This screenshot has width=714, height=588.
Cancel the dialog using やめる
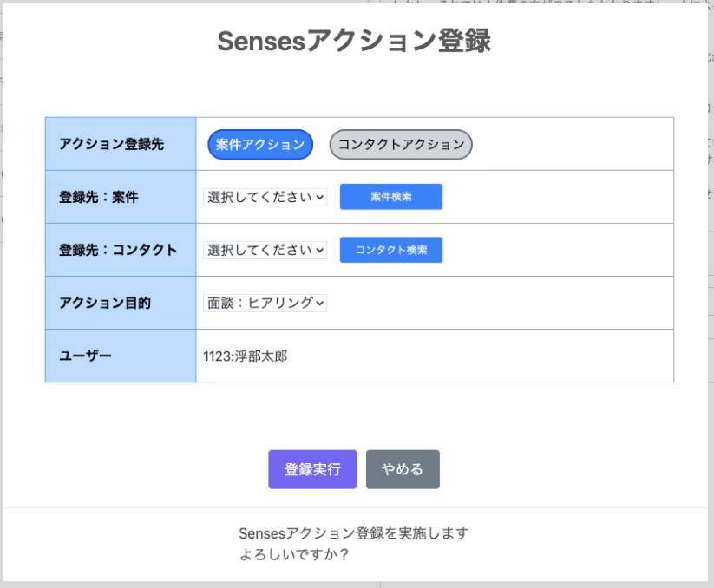[x=403, y=469]
